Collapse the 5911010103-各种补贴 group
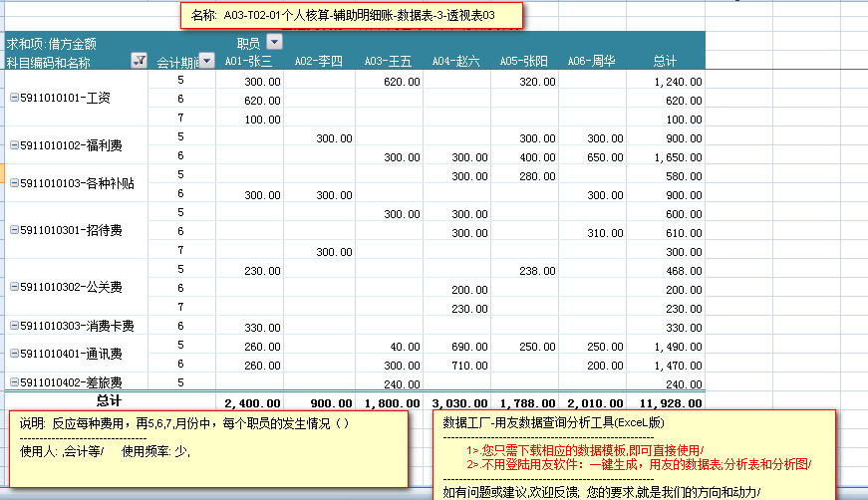Viewport: 868px width, 500px height. tap(14, 183)
